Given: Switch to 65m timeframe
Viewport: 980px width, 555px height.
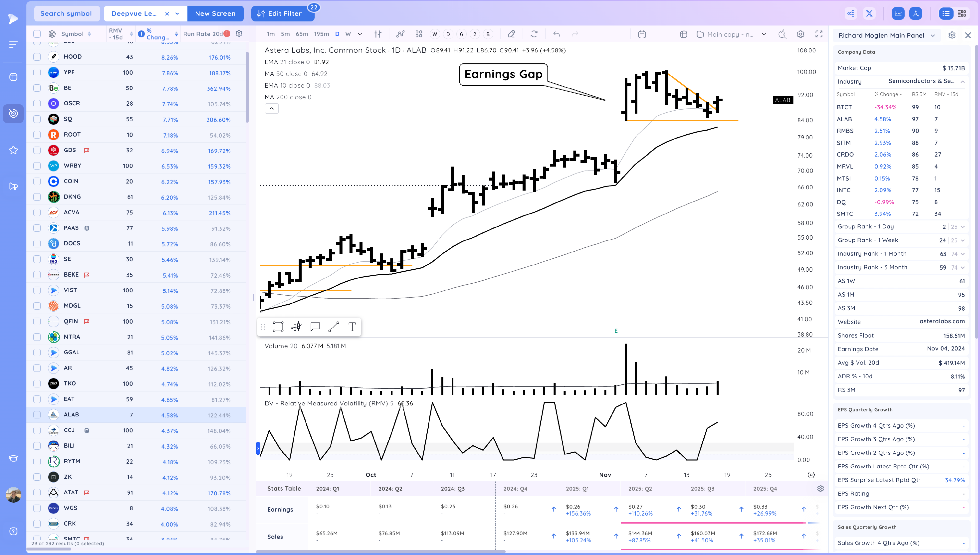Looking at the screenshot, I should point(302,34).
